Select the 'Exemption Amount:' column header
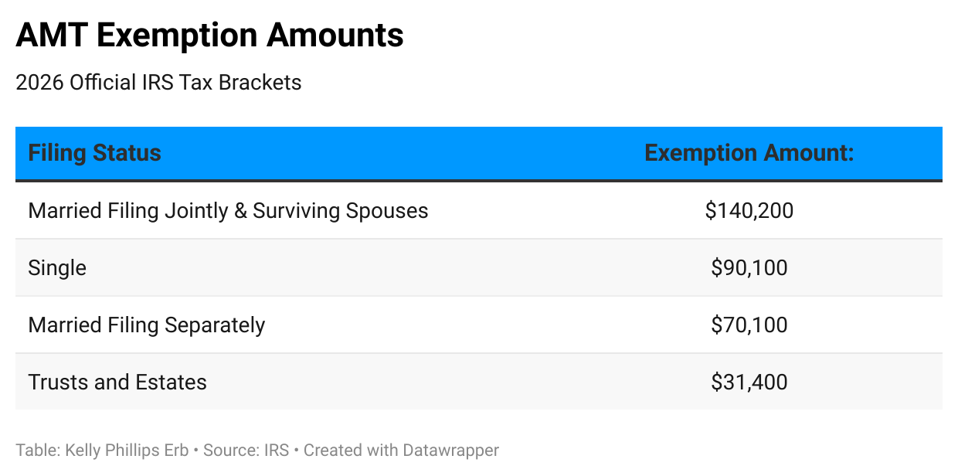This screenshot has width=958, height=476. (x=749, y=154)
